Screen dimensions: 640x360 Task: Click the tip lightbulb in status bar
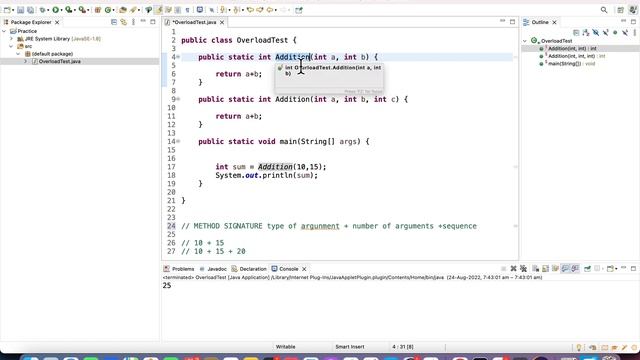click(x=579, y=347)
